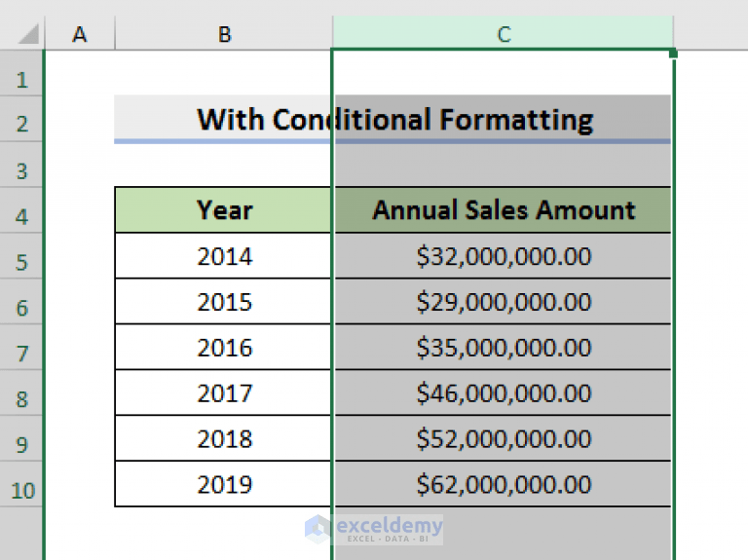
Task: Click the 'Year' header cell
Action: (223, 210)
